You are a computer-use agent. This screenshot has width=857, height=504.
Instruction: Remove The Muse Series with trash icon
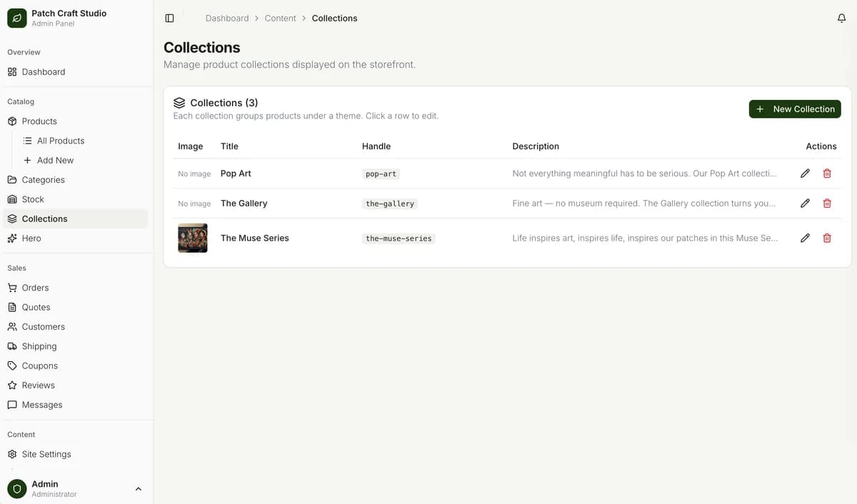coord(827,238)
